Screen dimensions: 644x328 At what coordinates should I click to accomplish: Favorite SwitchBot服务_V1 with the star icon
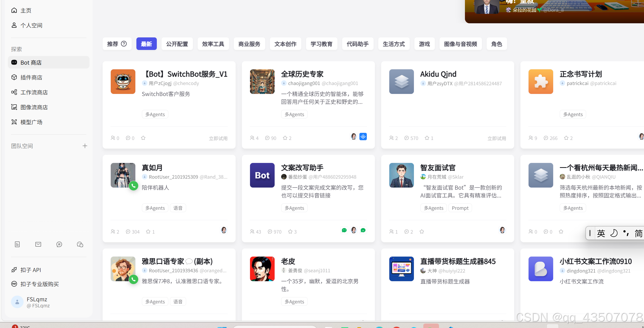[143, 138]
